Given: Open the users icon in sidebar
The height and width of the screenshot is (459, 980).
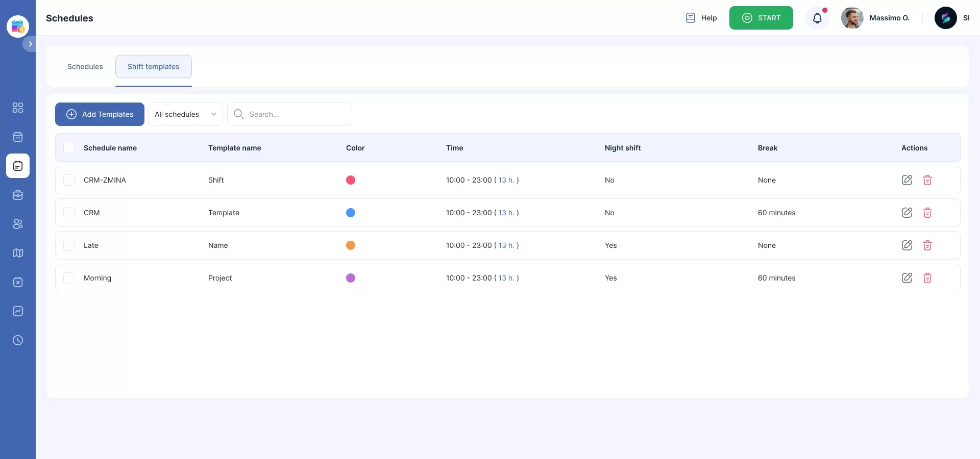Looking at the screenshot, I should [18, 224].
